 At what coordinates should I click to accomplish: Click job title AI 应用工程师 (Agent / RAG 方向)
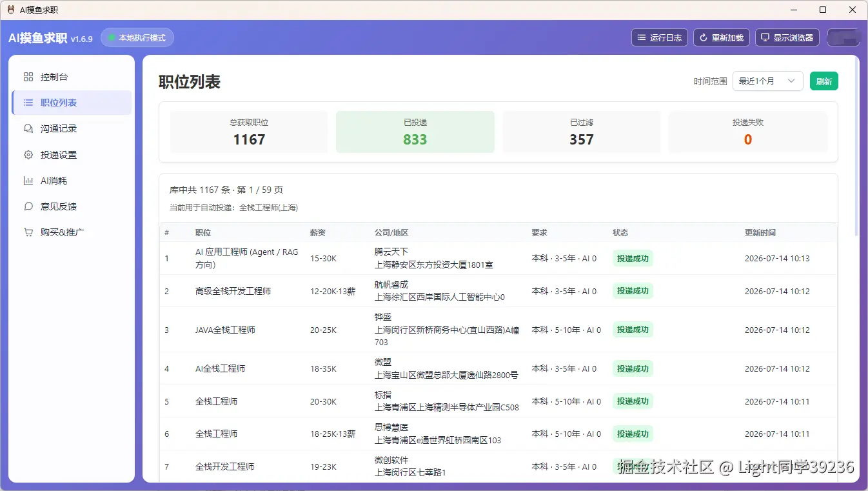coord(247,258)
